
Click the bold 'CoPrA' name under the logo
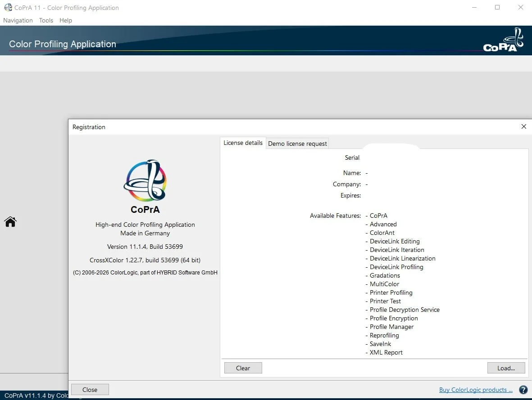(x=145, y=210)
